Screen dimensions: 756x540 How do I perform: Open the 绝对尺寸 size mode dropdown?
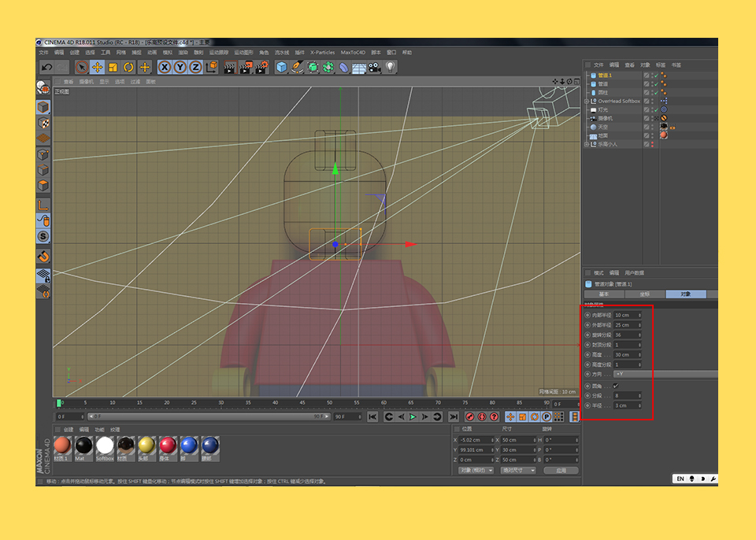(518, 470)
